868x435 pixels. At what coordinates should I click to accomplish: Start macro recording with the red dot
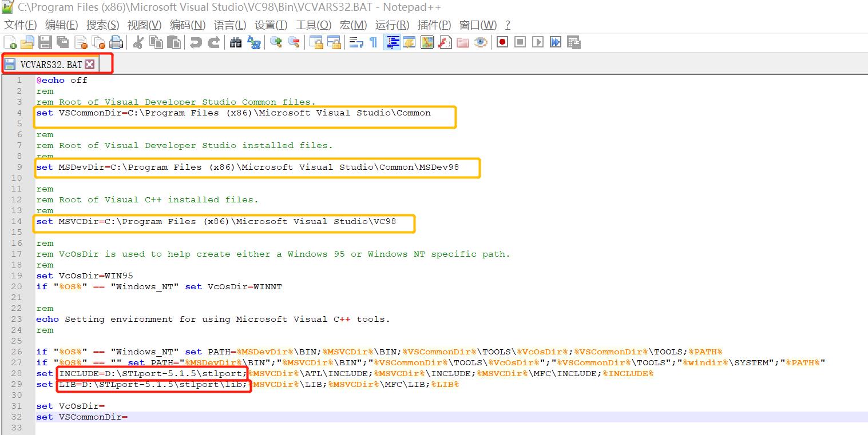tap(502, 42)
